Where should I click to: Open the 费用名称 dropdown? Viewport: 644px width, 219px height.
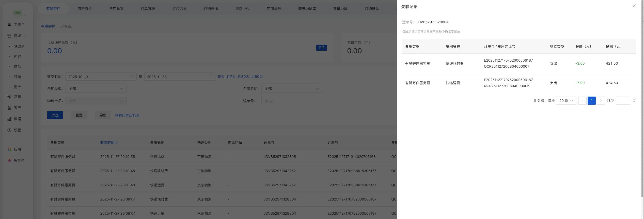(292, 89)
